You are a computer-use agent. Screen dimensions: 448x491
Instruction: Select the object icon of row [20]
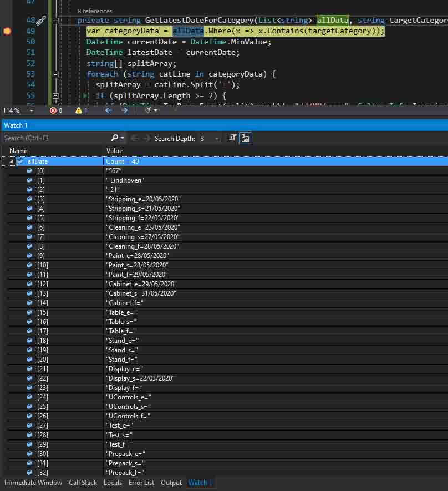click(x=29, y=360)
